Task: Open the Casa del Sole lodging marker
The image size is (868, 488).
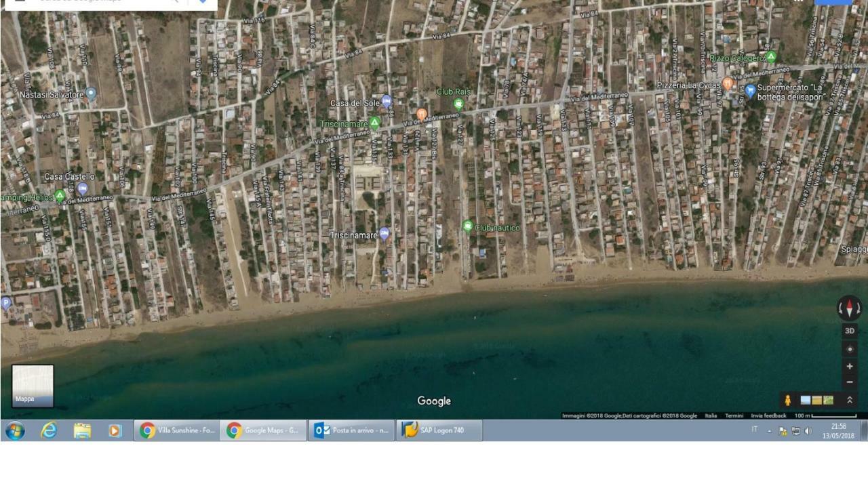Action: (387, 102)
